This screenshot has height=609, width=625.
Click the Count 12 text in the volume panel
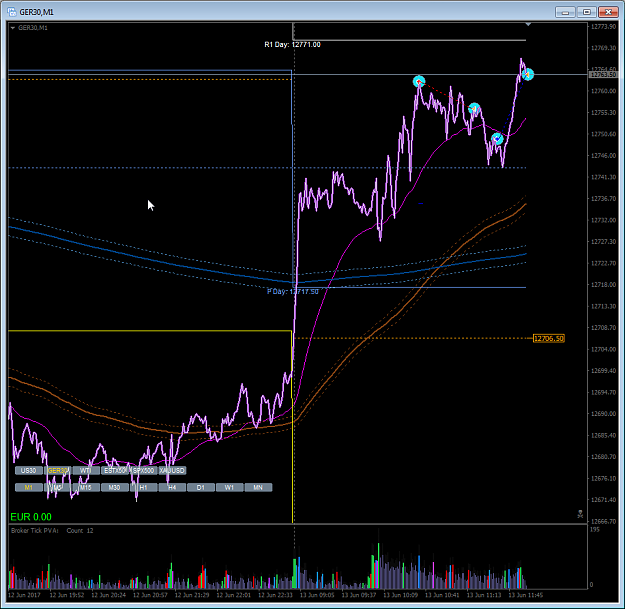[80, 530]
